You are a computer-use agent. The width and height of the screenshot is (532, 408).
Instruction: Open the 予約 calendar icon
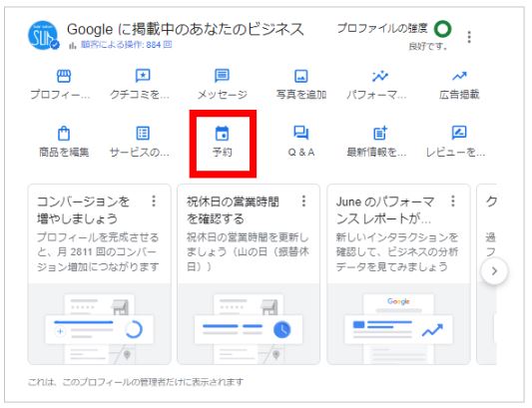(x=223, y=134)
